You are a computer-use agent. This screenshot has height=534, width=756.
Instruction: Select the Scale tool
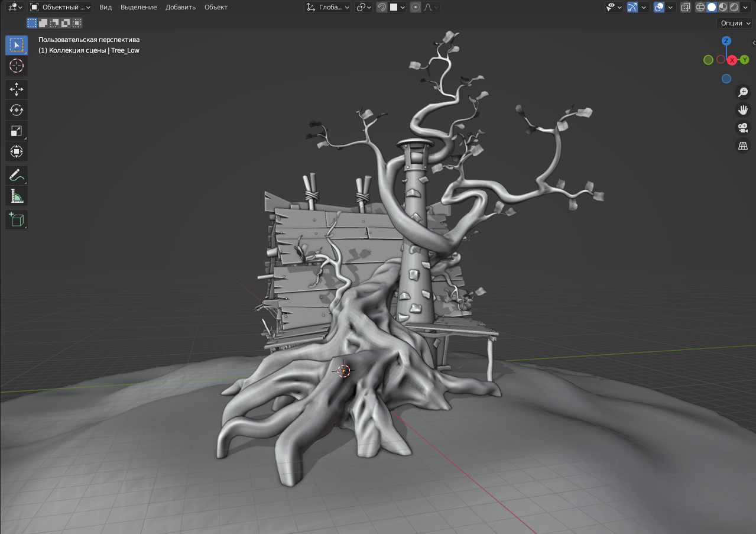tap(17, 131)
